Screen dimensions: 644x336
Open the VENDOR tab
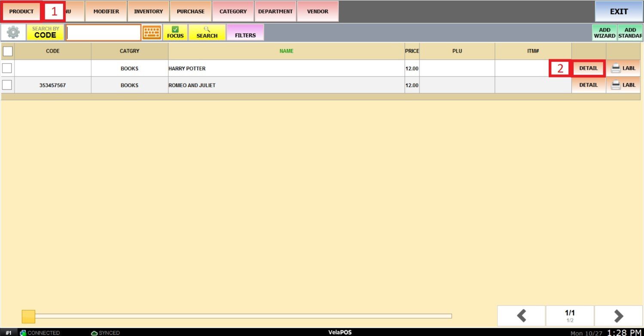[317, 12]
